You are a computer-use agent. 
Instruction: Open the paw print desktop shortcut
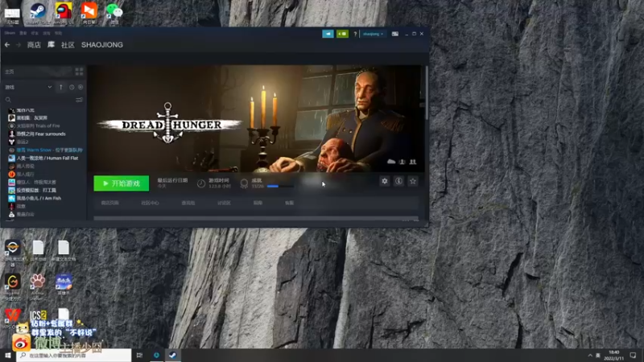(37, 284)
